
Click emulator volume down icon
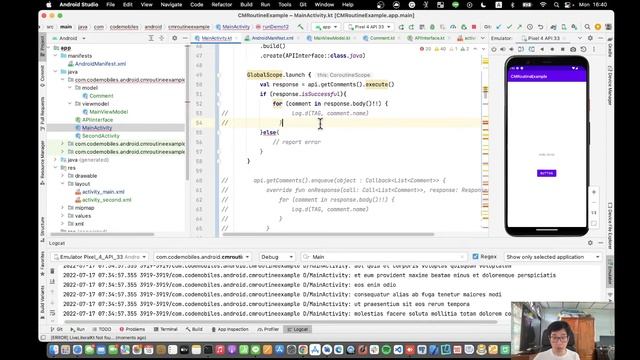(512, 49)
